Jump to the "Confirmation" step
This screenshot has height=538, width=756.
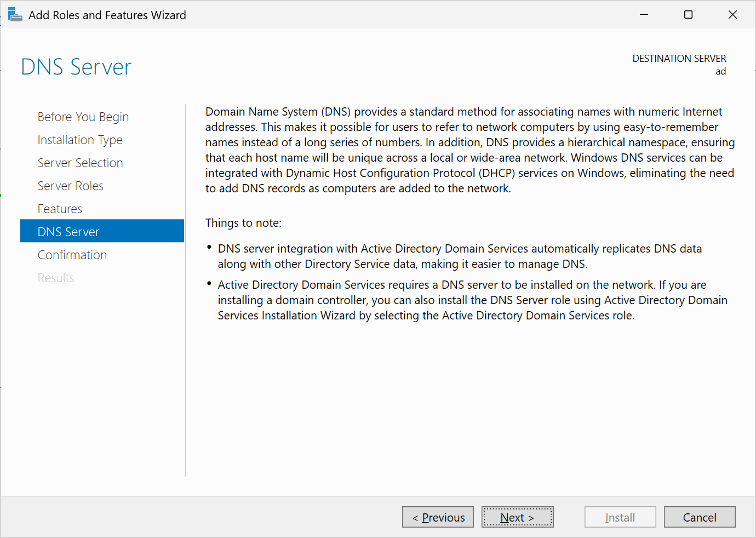[x=72, y=255]
